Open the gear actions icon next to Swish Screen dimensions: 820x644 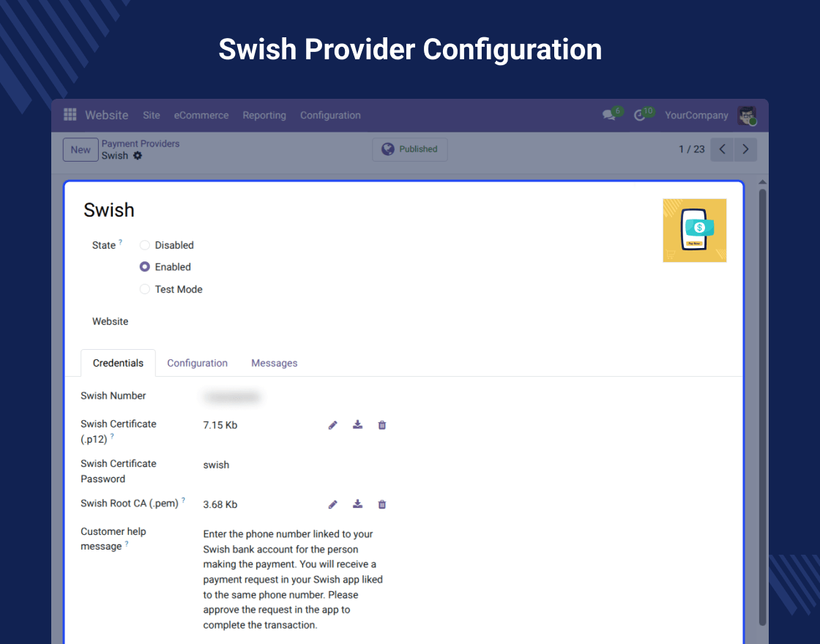pyautogui.click(x=138, y=155)
